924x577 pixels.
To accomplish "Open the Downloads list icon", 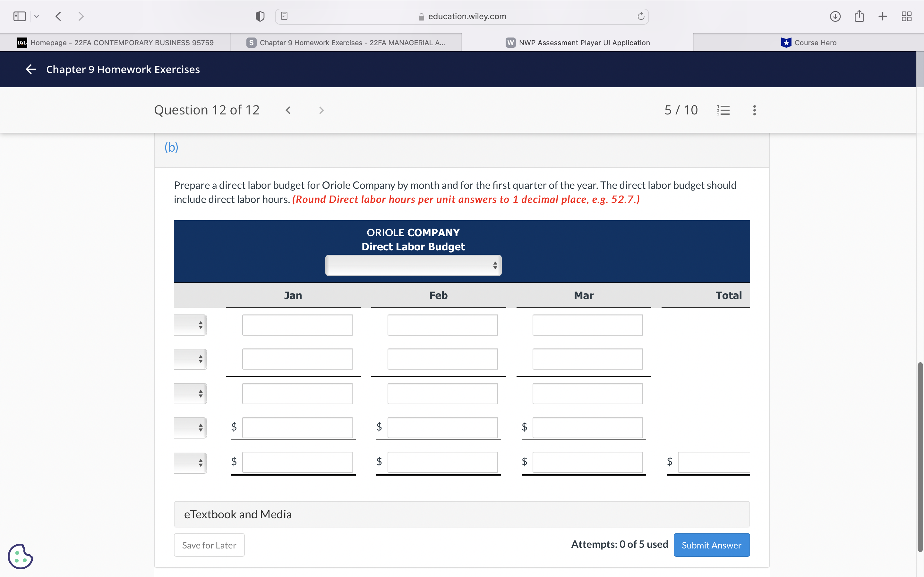I will point(835,16).
